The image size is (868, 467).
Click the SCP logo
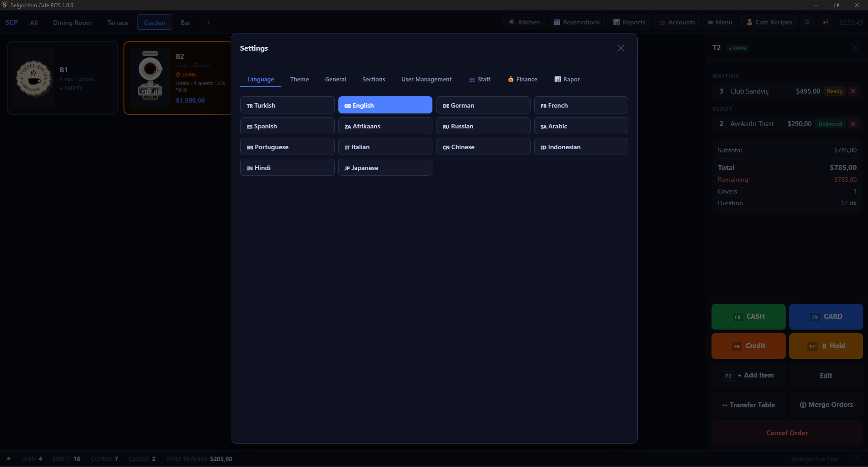pyautogui.click(x=11, y=23)
